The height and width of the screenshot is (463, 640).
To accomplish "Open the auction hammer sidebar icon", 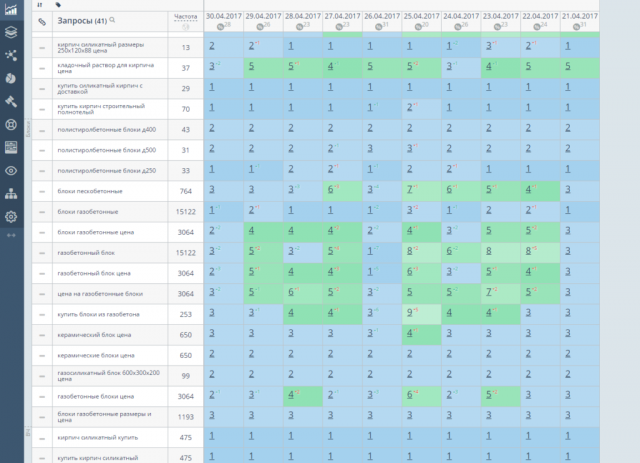I will [x=11, y=101].
